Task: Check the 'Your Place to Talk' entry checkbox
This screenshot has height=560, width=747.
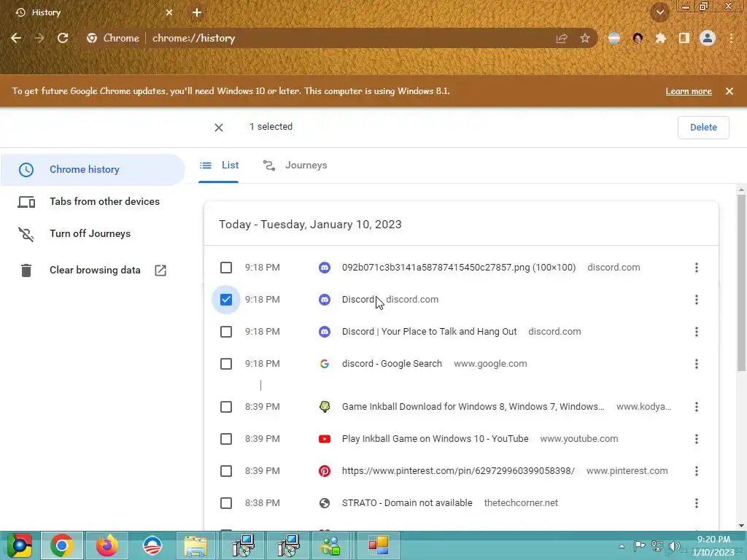Action: tap(226, 332)
